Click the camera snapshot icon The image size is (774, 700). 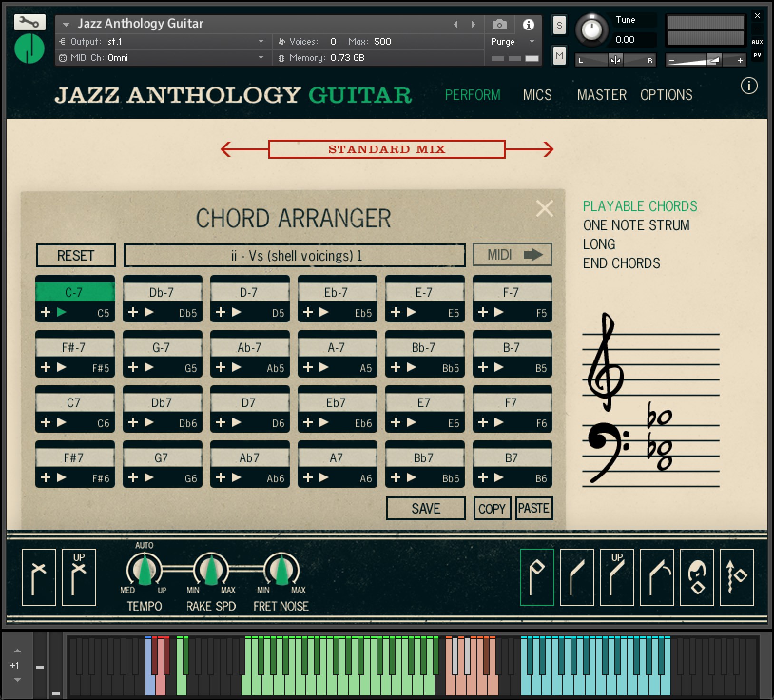click(499, 24)
